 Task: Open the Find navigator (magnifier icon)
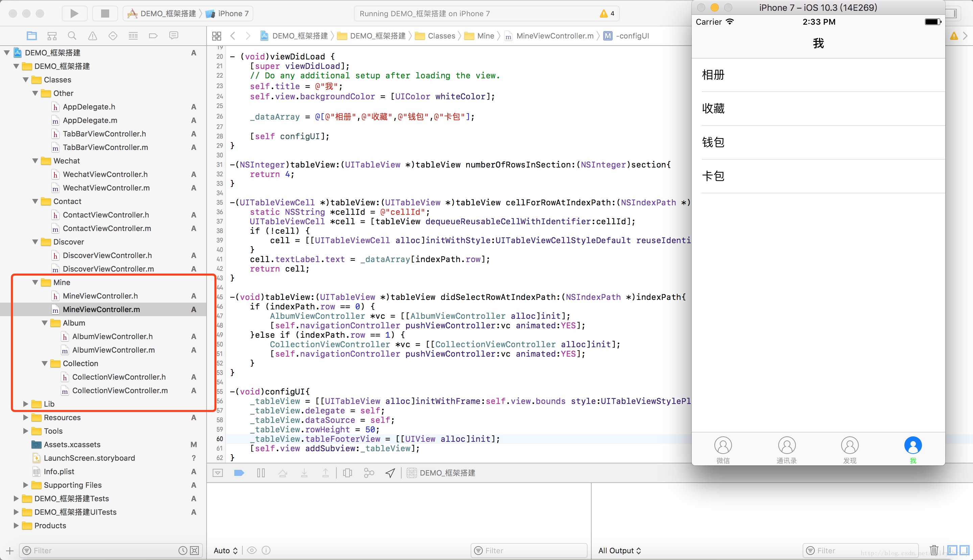(72, 36)
